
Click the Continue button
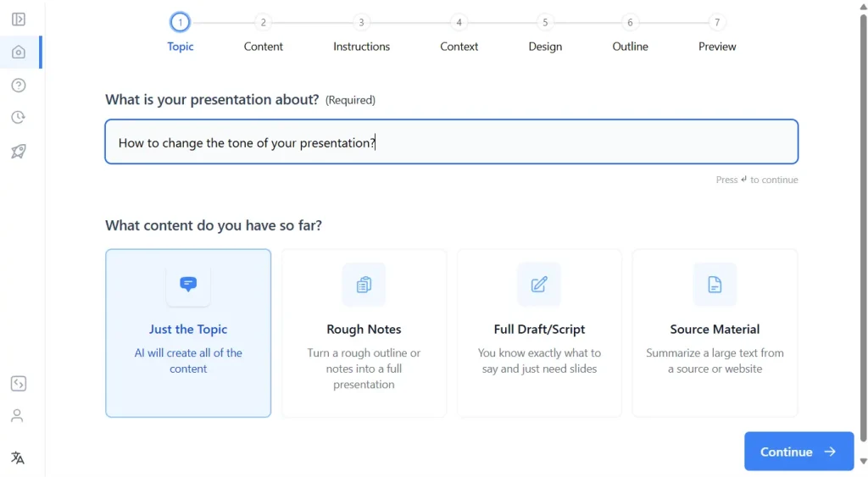click(798, 452)
